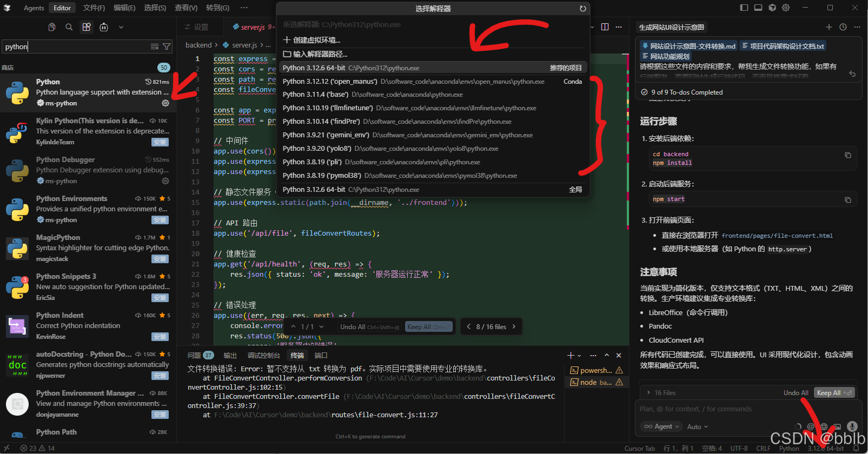868x454 pixels.
Task: Open the 查看(V) menu
Action: [x=186, y=8]
